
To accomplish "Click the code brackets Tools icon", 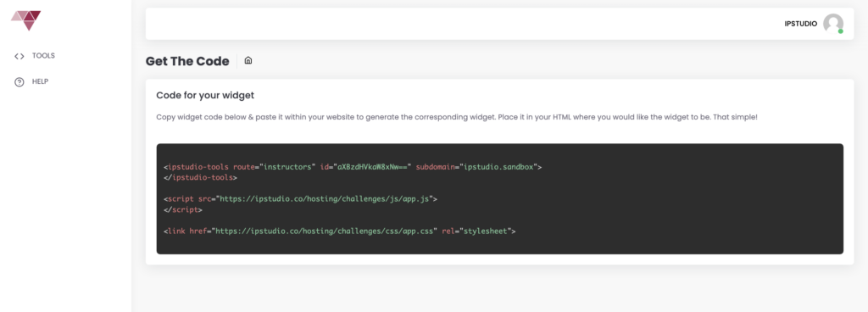I will [x=19, y=56].
